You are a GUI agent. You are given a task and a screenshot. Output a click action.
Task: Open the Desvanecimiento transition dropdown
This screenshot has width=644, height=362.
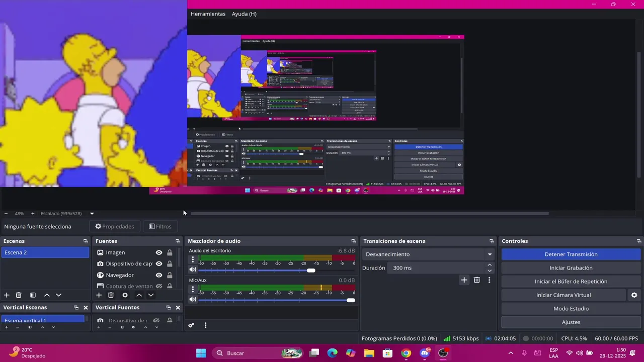(428, 254)
